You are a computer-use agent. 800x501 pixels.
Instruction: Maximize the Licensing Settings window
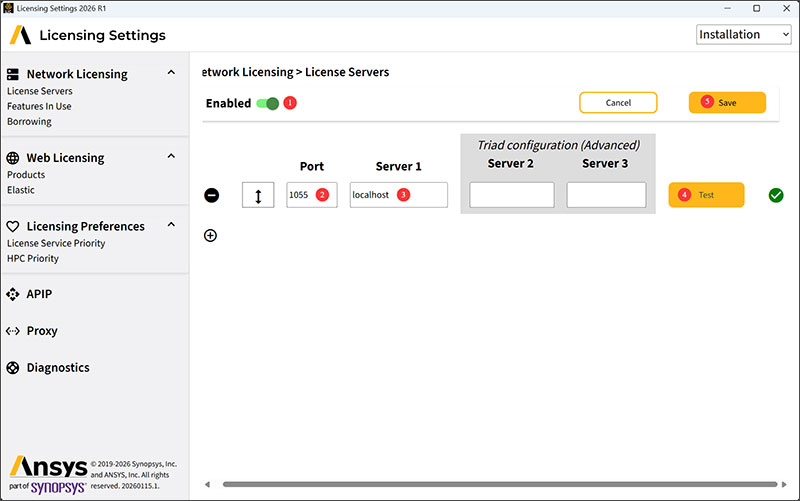point(757,8)
